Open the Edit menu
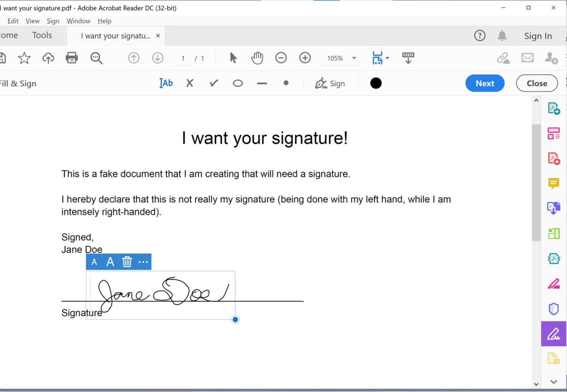The width and height of the screenshot is (567, 392). click(13, 21)
